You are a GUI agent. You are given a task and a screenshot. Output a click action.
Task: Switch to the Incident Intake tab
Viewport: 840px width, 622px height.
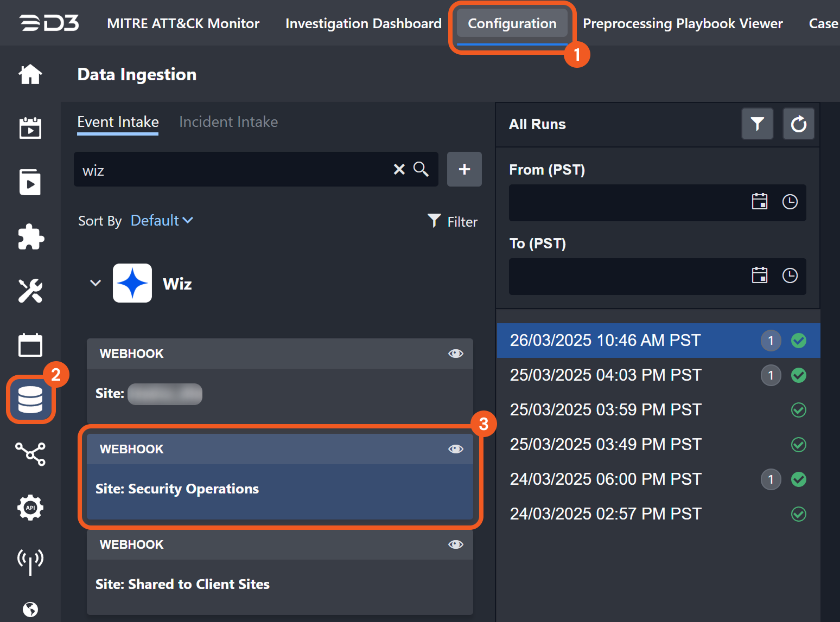click(228, 122)
